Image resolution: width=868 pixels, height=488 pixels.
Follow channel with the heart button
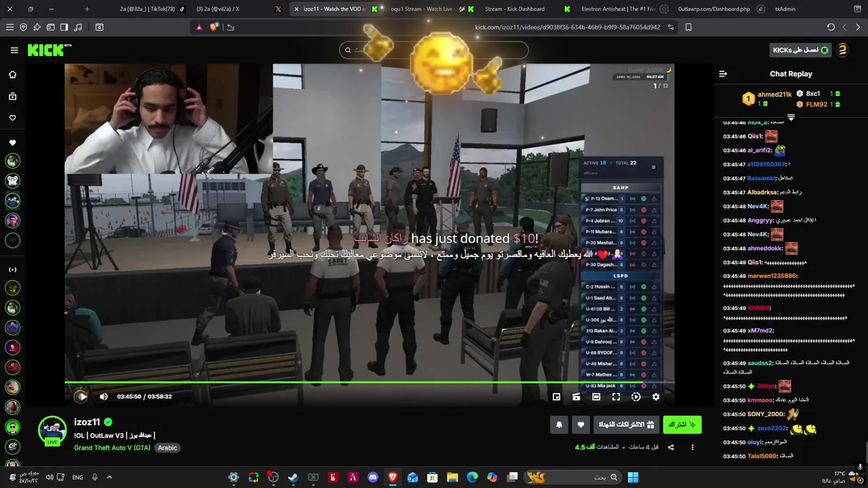click(581, 424)
